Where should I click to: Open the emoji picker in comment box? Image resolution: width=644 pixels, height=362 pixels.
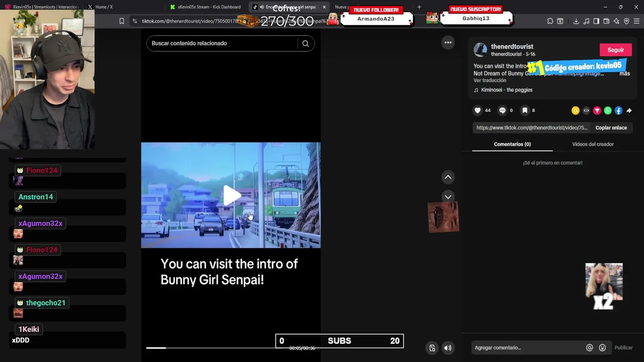click(x=602, y=347)
